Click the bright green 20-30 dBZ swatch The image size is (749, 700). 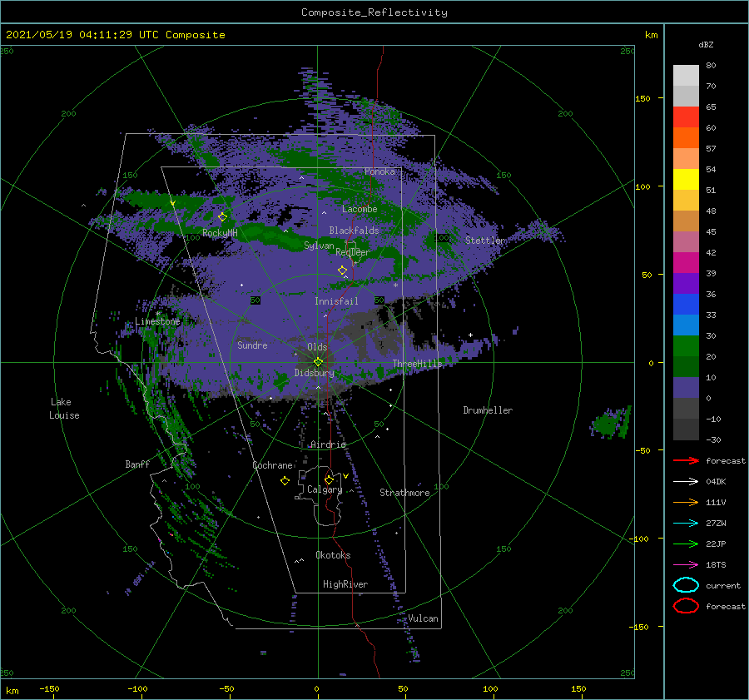686,346
